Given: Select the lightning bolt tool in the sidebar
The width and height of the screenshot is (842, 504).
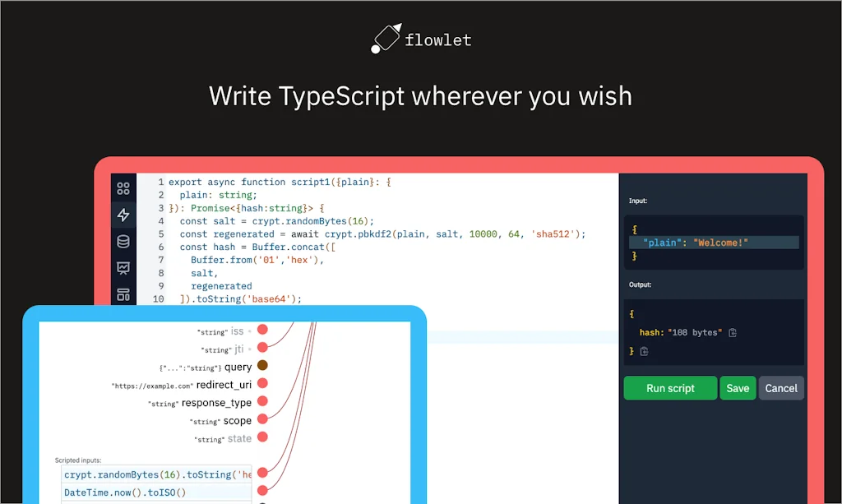Looking at the screenshot, I should click(123, 215).
